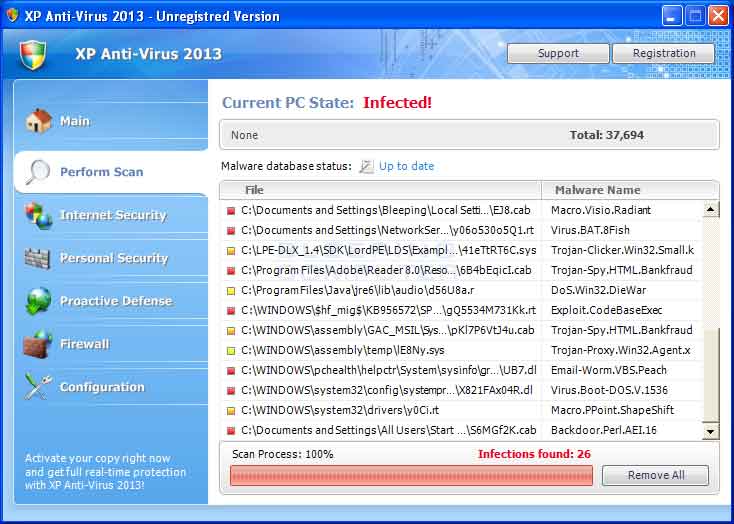Click the house icon beside Main
Image resolution: width=734 pixels, height=524 pixels.
click(39, 121)
